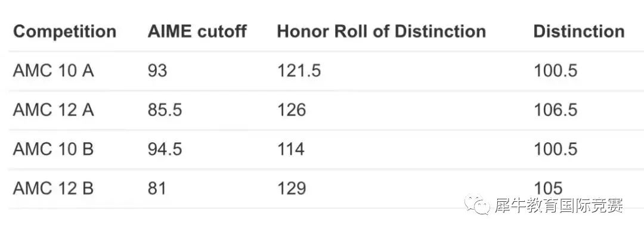Click the Competition column header
Screen dimensions: 644x234
[x=64, y=32]
